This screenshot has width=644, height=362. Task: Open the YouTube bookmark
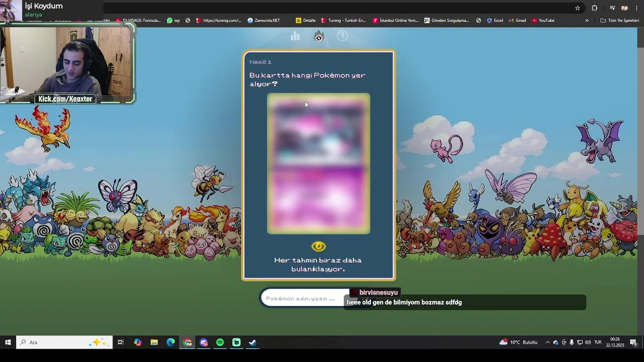[543, 21]
